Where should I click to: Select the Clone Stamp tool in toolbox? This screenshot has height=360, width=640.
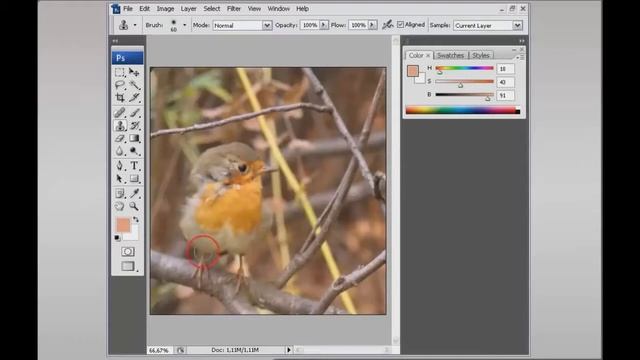120,126
